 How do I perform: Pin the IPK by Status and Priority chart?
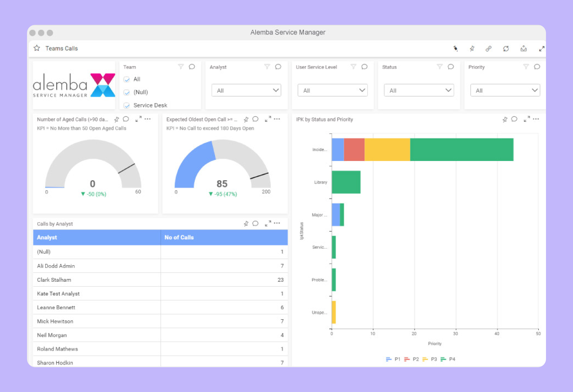point(505,119)
